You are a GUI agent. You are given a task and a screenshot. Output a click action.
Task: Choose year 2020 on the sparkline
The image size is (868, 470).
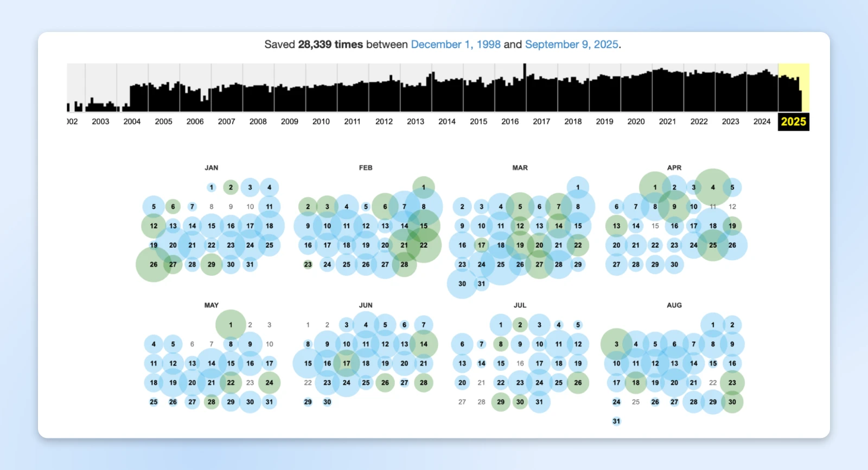(x=636, y=121)
